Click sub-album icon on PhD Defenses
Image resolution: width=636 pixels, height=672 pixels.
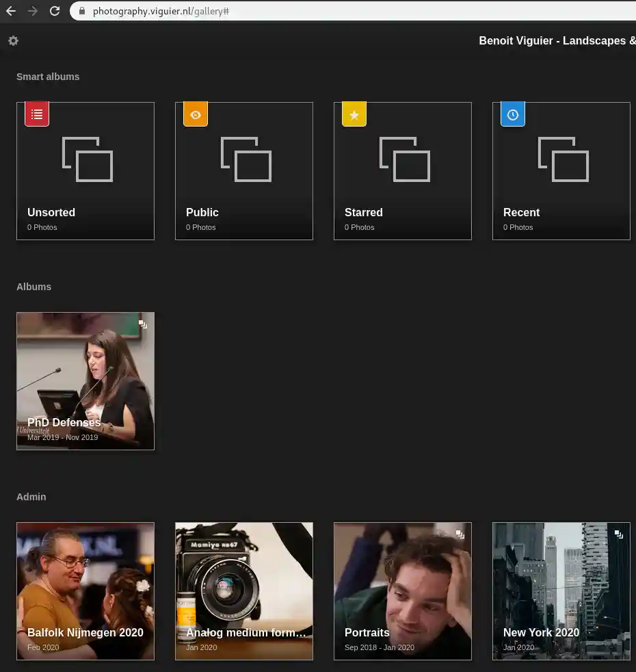143,324
